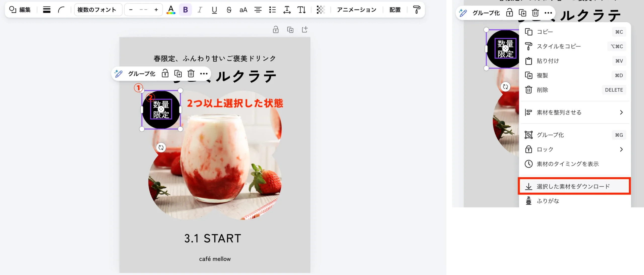
Task: Open the line spacing icon
Action: [x=287, y=10]
